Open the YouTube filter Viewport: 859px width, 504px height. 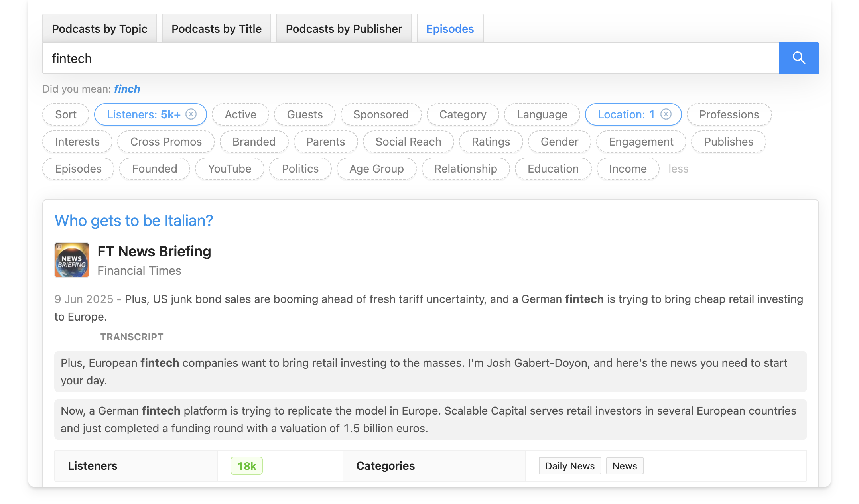[x=229, y=169]
